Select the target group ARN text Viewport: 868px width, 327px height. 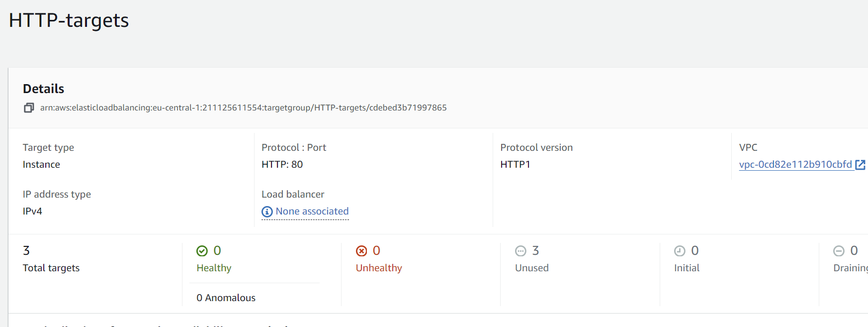pyautogui.click(x=243, y=108)
